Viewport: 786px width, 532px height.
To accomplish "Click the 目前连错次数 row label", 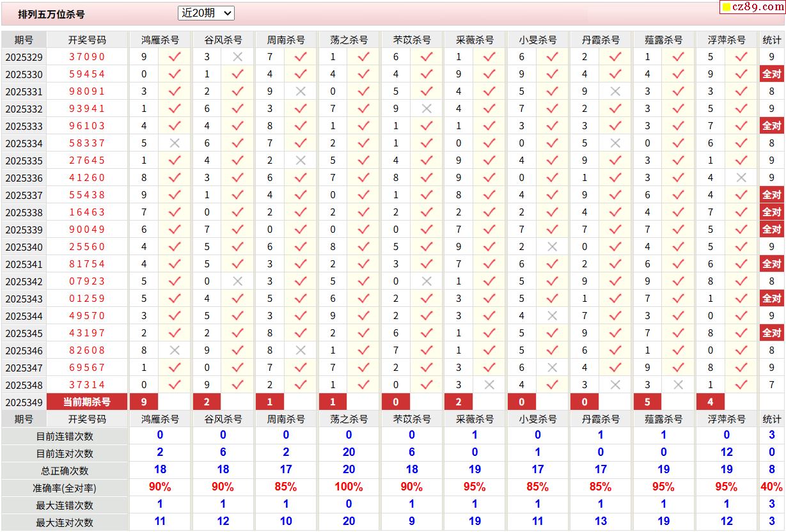I will click(x=65, y=436).
